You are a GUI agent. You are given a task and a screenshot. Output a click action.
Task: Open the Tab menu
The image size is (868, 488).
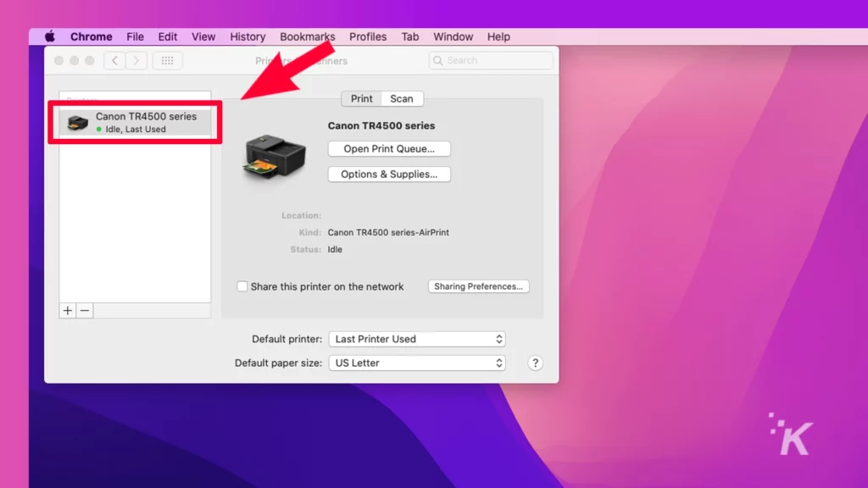coord(410,36)
